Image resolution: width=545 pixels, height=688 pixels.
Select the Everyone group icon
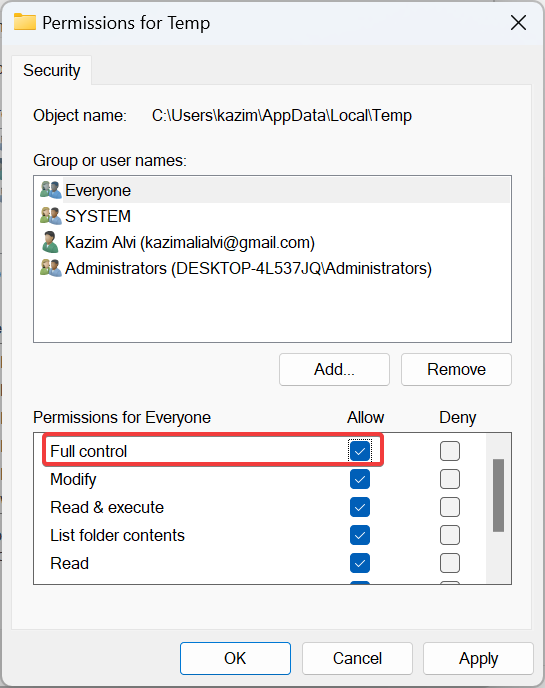pyautogui.click(x=50, y=190)
